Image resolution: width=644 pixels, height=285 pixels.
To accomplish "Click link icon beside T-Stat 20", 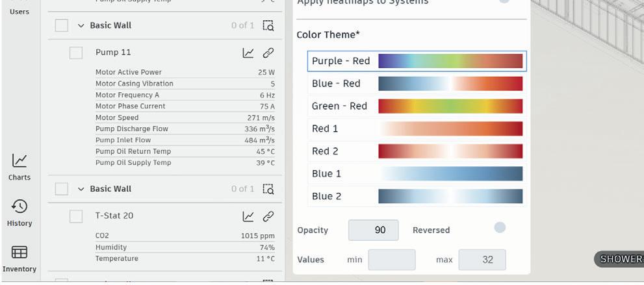I will tap(268, 216).
